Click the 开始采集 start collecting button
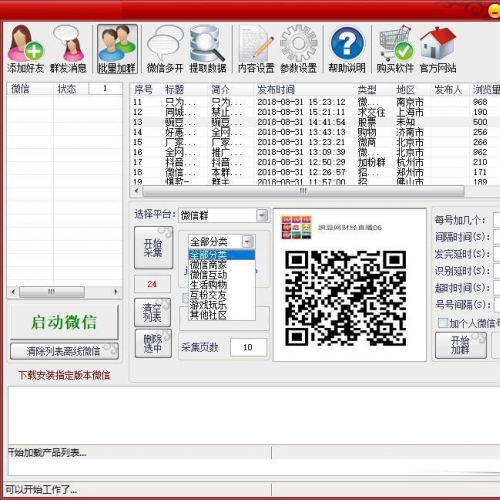This screenshot has height=500, width=500. coord(153,247)
